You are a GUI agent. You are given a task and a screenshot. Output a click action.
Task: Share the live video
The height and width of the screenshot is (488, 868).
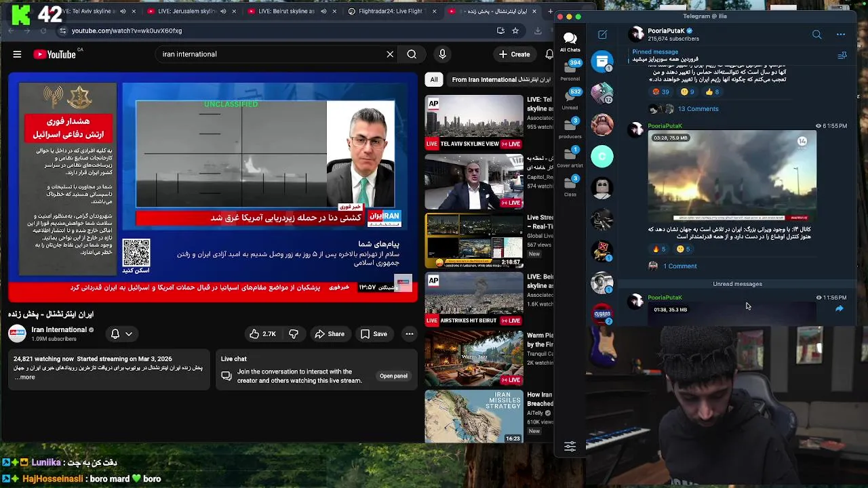tap(330, 333)
